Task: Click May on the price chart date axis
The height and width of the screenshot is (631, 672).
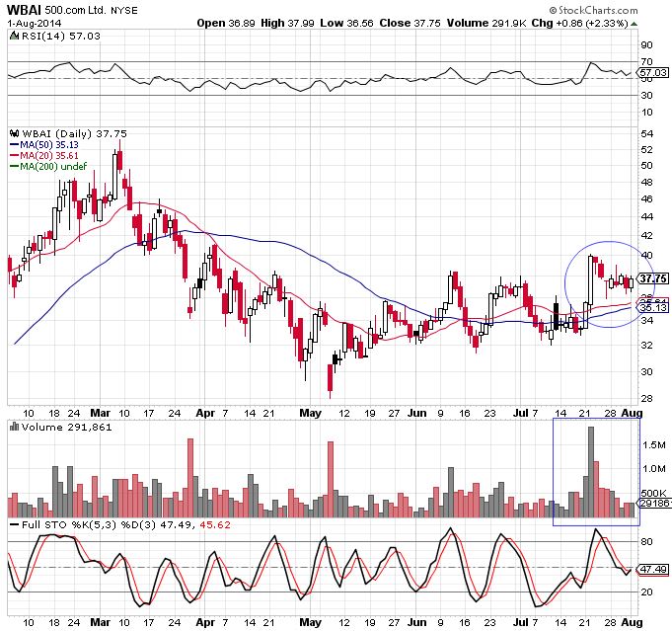Action: pyautogui.click(x=310, y=413)
